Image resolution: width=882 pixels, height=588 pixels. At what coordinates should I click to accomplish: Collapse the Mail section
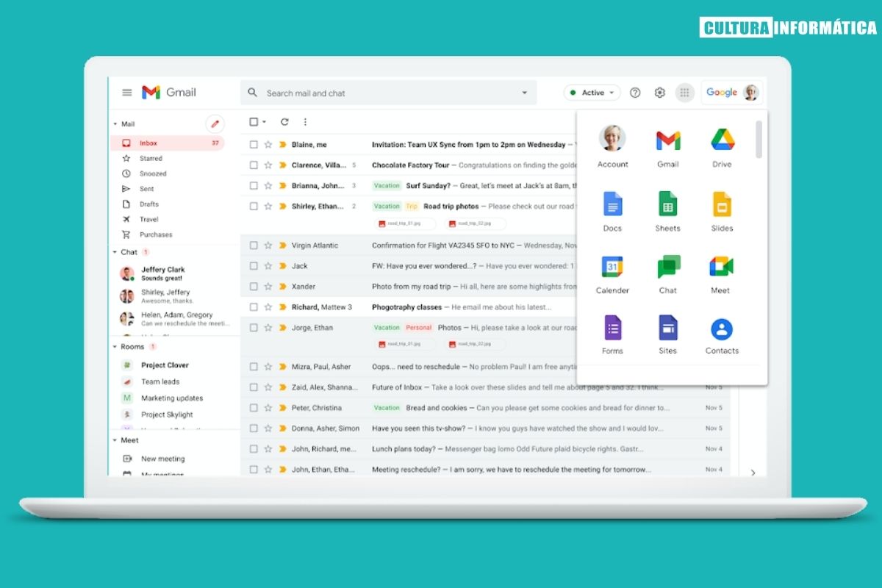pyautogui.click(x=115, y=124)
